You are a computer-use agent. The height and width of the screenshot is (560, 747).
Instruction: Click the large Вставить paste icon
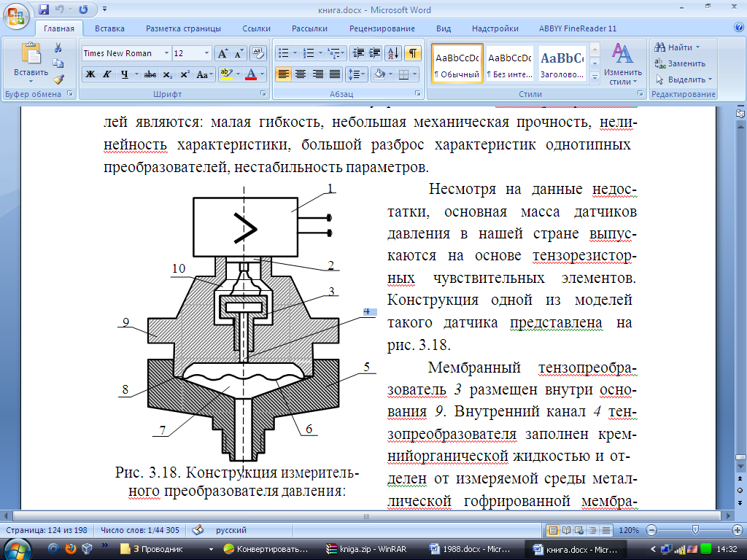(x=31, y=53)
